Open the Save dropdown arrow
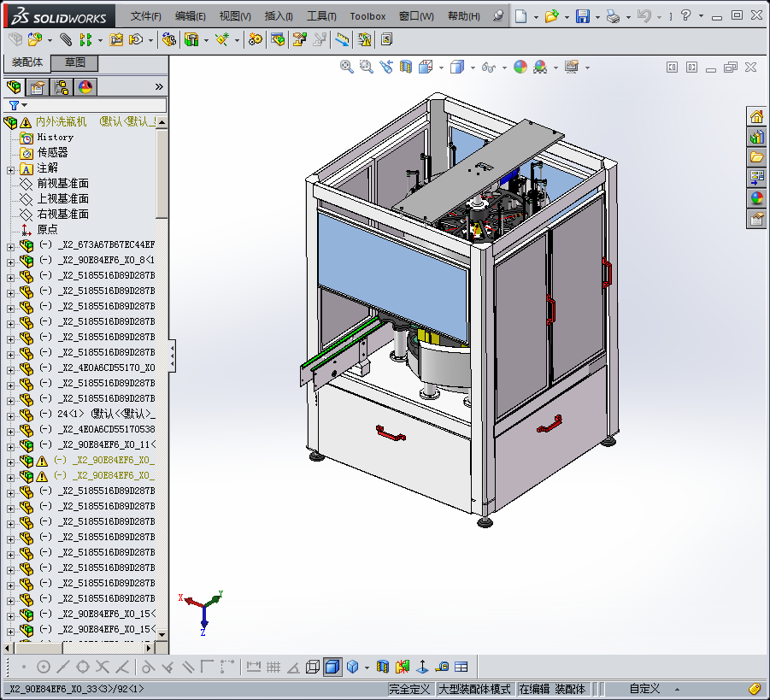The width and height of the screenshot is (770, 700). (x=597, y=17)
